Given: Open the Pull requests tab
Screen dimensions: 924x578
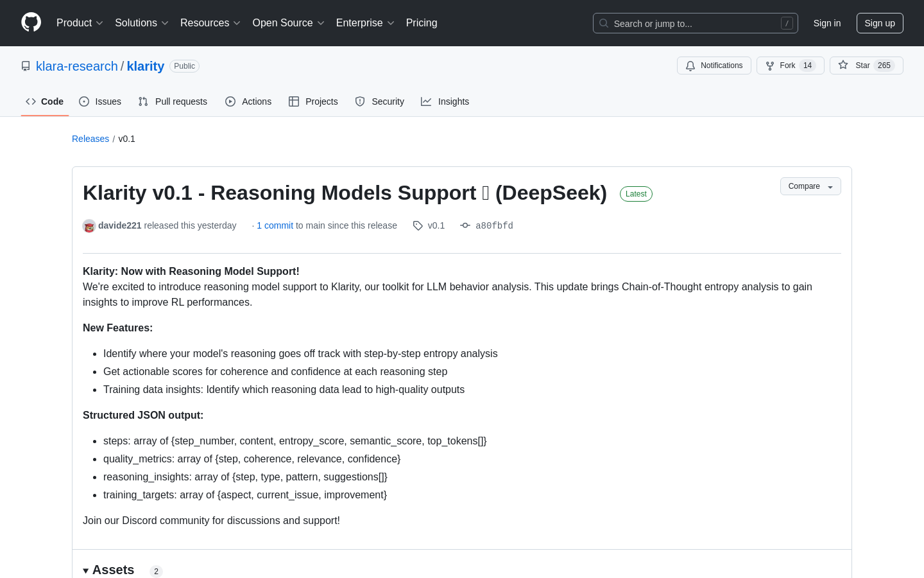Looking at the screenshot, I should click(x=173, y=101).
